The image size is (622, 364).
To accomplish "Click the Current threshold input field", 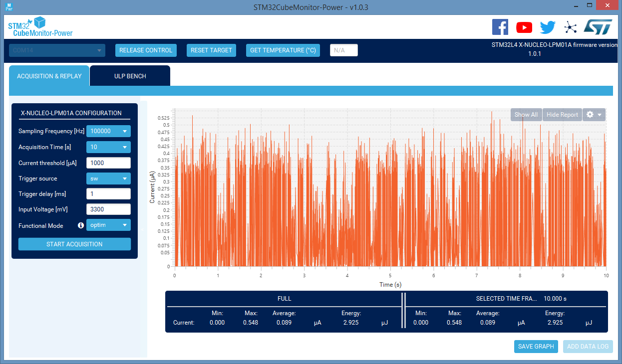I will tap(108, 163).
